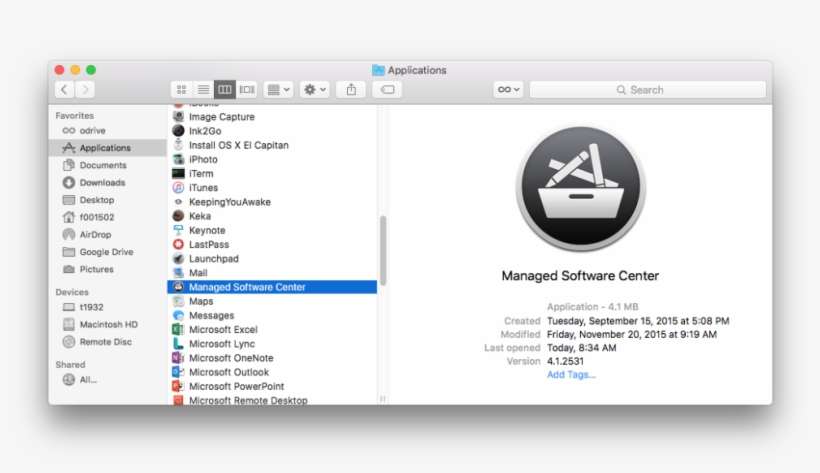Select the Keka app icon
The image size is (820, 473).
pyautogui.click(x=178, y=216)
